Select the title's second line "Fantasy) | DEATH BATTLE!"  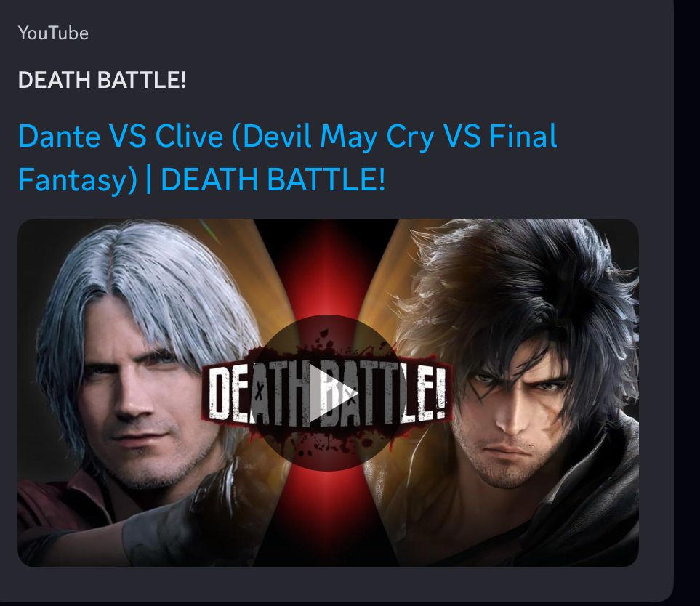coord(201,179)
